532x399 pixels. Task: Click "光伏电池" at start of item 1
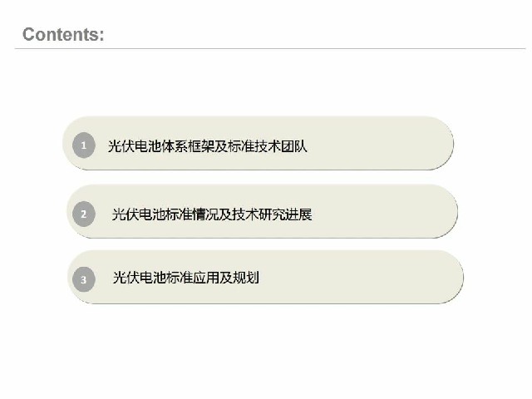pyautogui.click(x=133, y=147)
